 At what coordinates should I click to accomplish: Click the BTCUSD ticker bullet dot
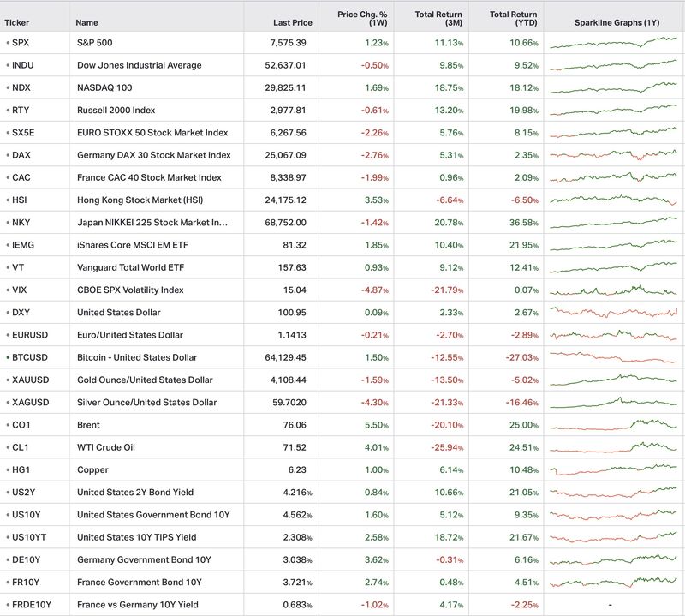[x=8, y=357]
